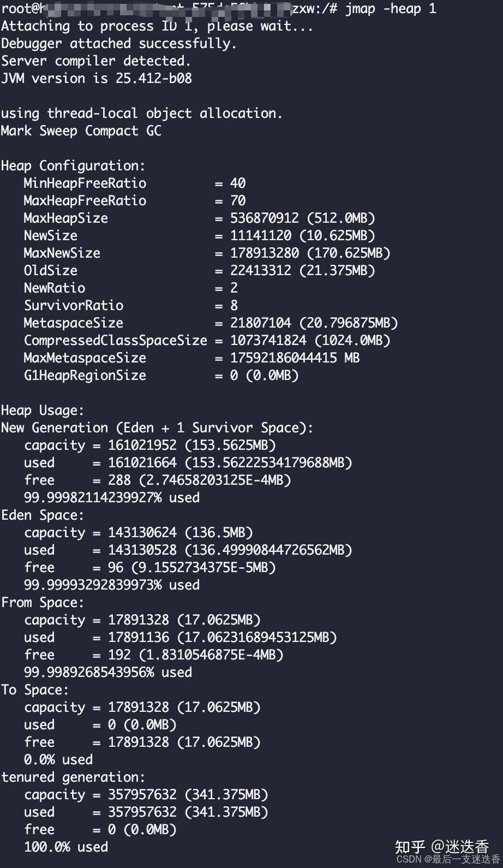Click the 'tenured generation:' heading
The width and height of the screenshot is (503, 868).
(x=73, y=777)
